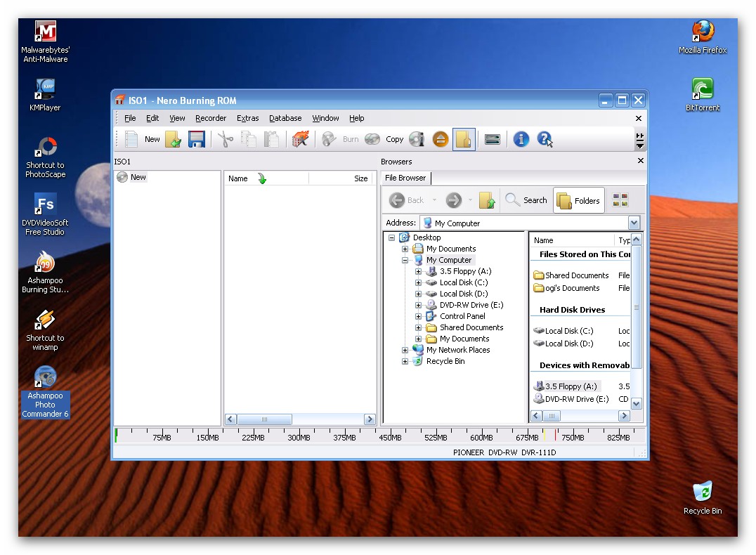The width and height of the screenshot is (756, 555).
Task: Click the blue information icon
Action: pyautogui.click(x=521, y=139)
